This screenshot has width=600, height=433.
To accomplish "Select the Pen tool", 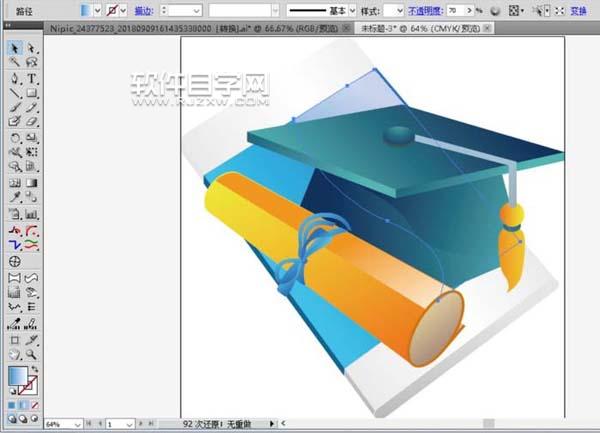I will pos(14,78).
